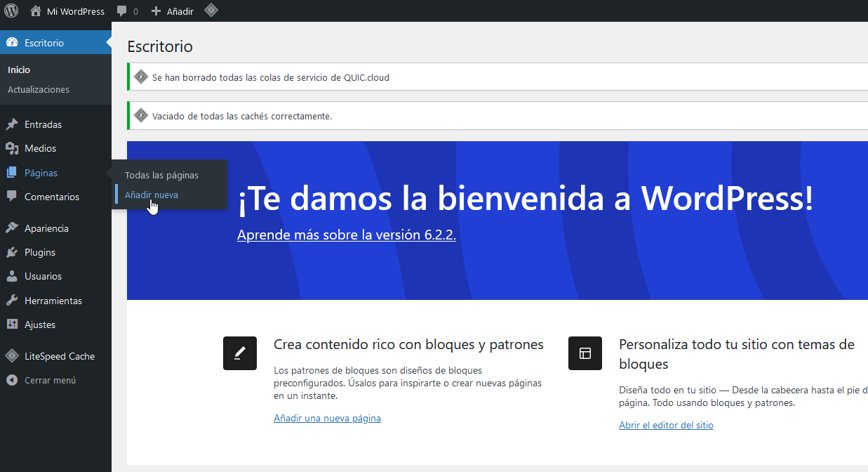
Task: Click the Escritorio page heading
Action: click(x=160, y=46)
